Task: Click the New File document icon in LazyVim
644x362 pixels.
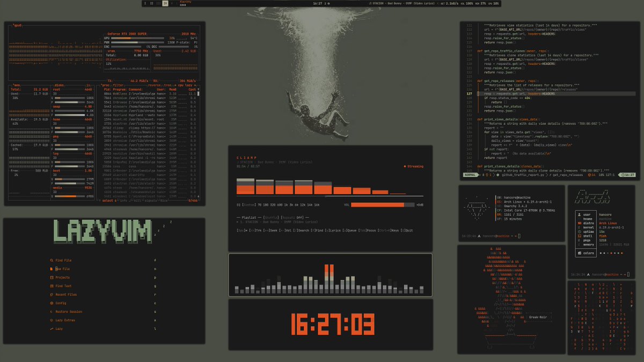Action: pos(51,269)
